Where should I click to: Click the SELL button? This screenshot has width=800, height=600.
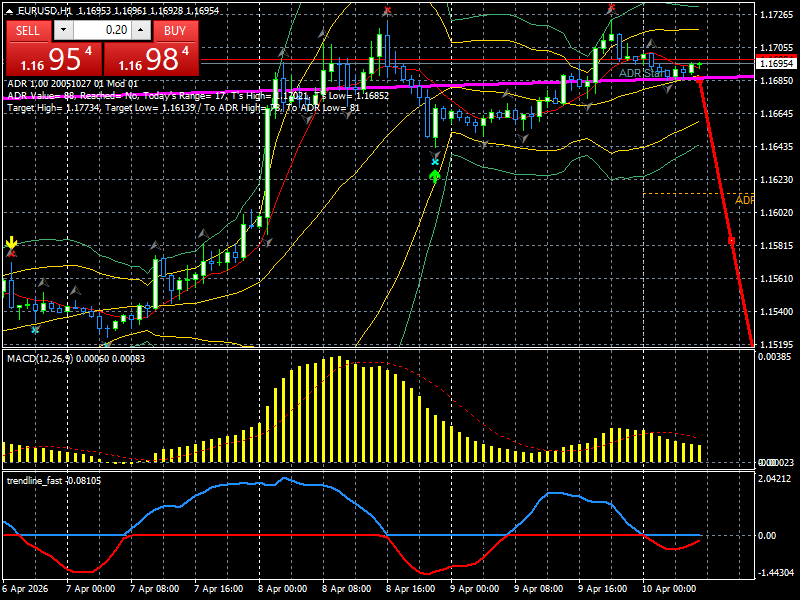coord(28,30)
